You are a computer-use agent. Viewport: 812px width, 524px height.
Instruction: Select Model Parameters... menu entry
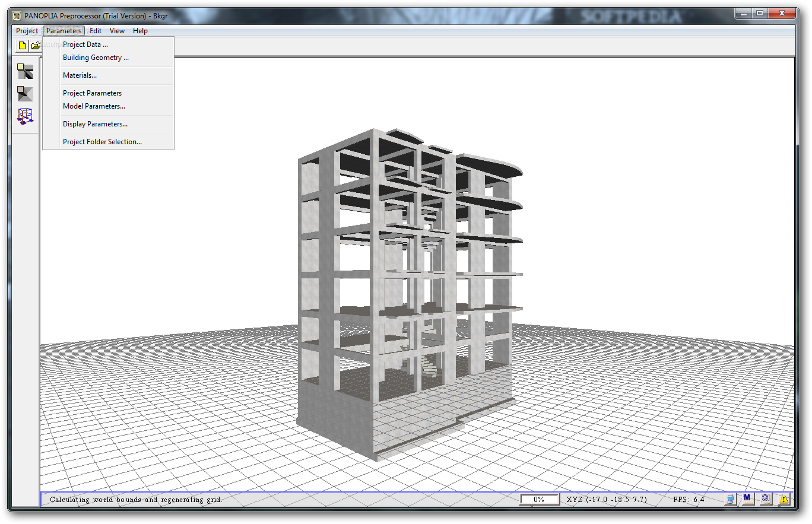[108, 106]
